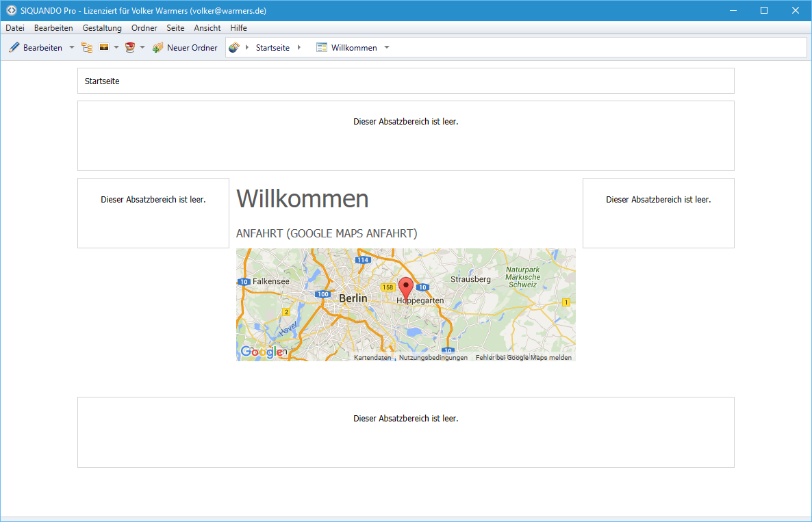This screenshot has width=812, height=522.
Task: Click the Anfahrt (Google Maps Anfahrt) heading
Action: [327, 233]
